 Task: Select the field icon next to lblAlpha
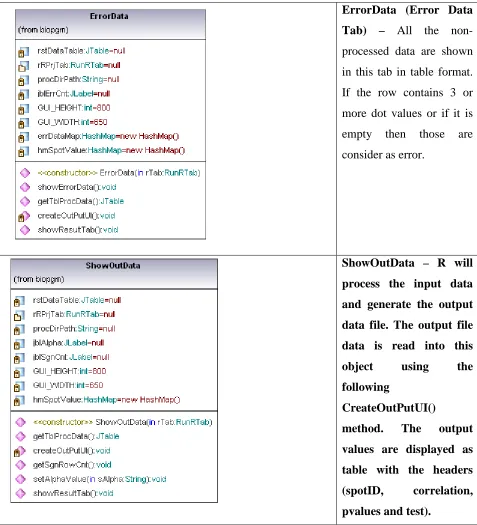pos(19,344)
